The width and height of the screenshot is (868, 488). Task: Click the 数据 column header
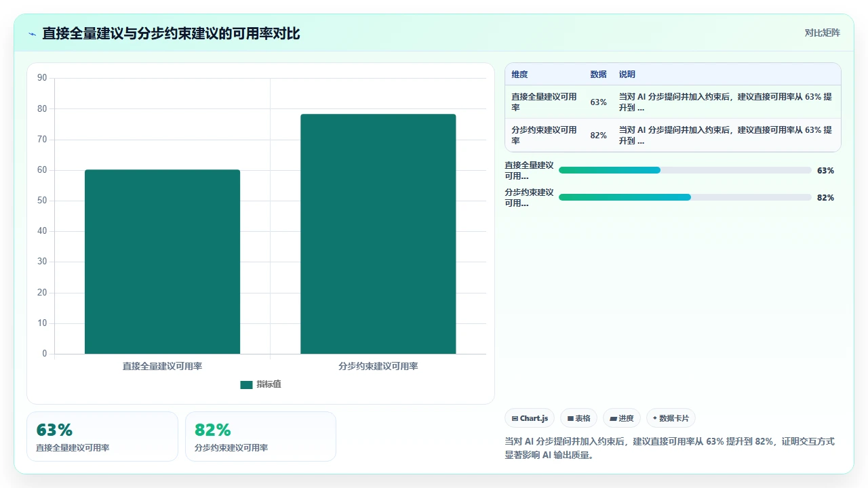point(598,75)
